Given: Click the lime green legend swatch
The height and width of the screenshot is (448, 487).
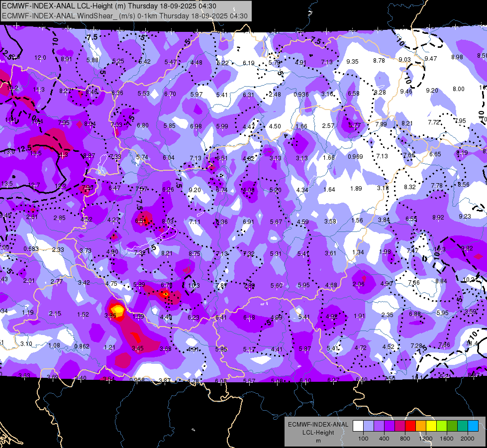Looking at the screenshot, I should pos(442,426).
